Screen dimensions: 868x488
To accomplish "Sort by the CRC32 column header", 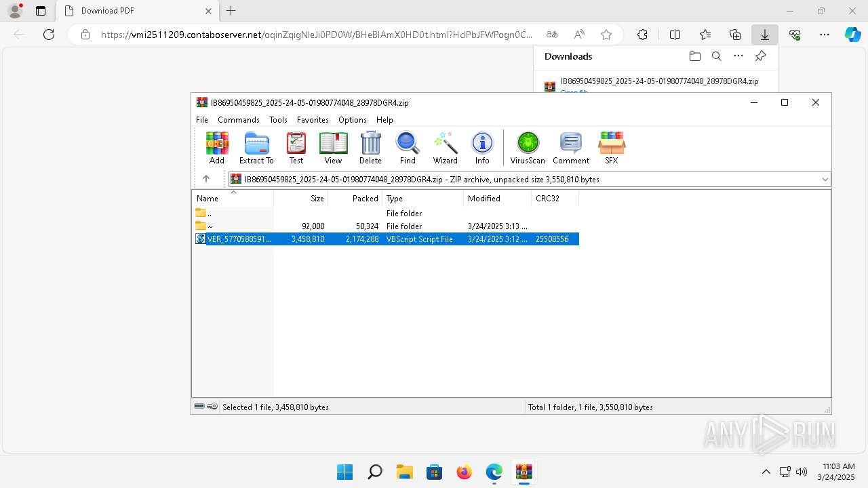I will tap(555, 199).
